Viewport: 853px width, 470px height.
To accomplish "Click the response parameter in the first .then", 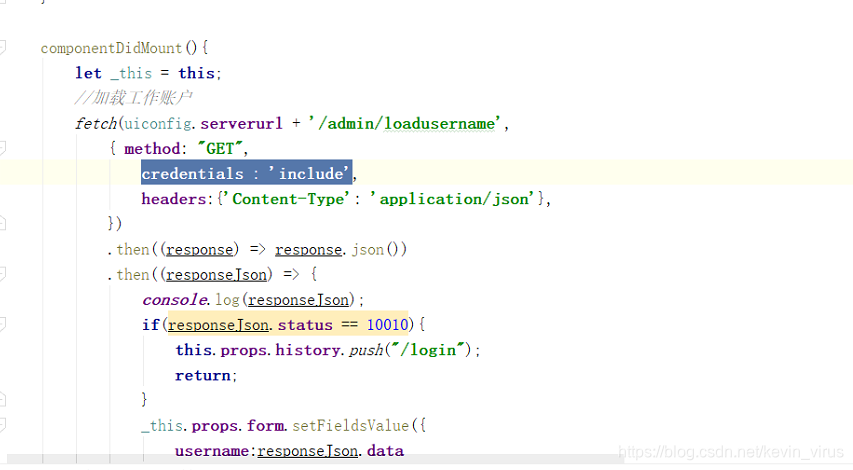I will [199, 250].
